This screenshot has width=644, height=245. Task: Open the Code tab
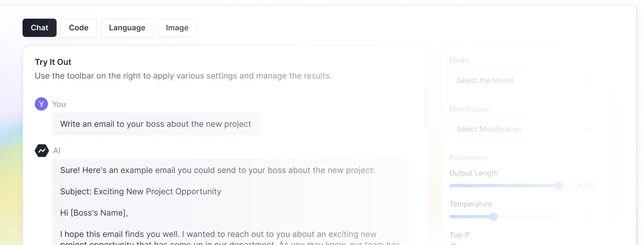tap(79, 28)
